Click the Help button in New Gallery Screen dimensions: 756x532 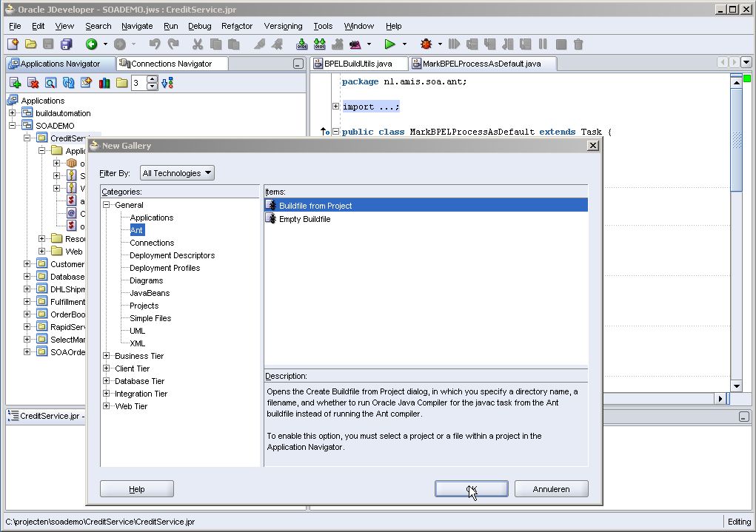coord(137,489)
